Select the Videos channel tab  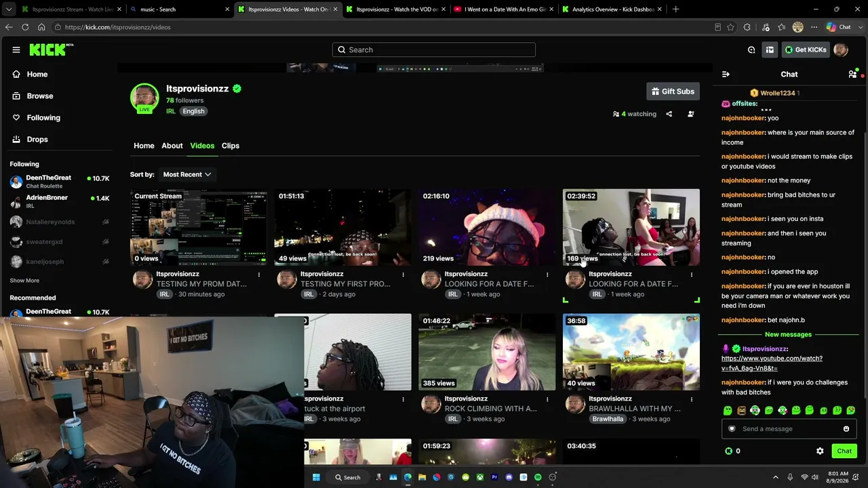click(x=202, y=146)
